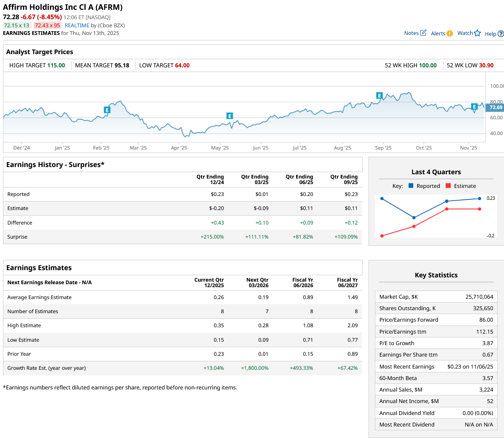Click the +81.82% surprise value
The width and height of the screenshot is (504, 438).
pyautogui.click(x=303, y=236)
